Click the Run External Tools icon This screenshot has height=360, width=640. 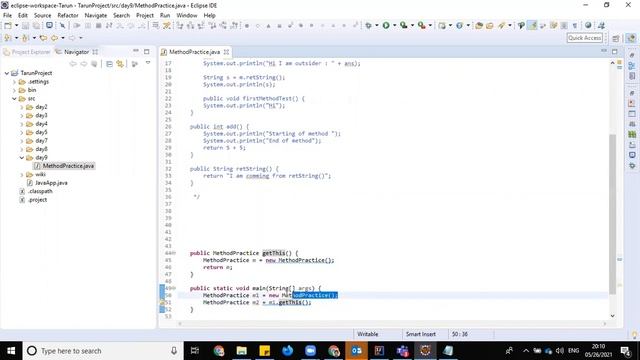422,25
